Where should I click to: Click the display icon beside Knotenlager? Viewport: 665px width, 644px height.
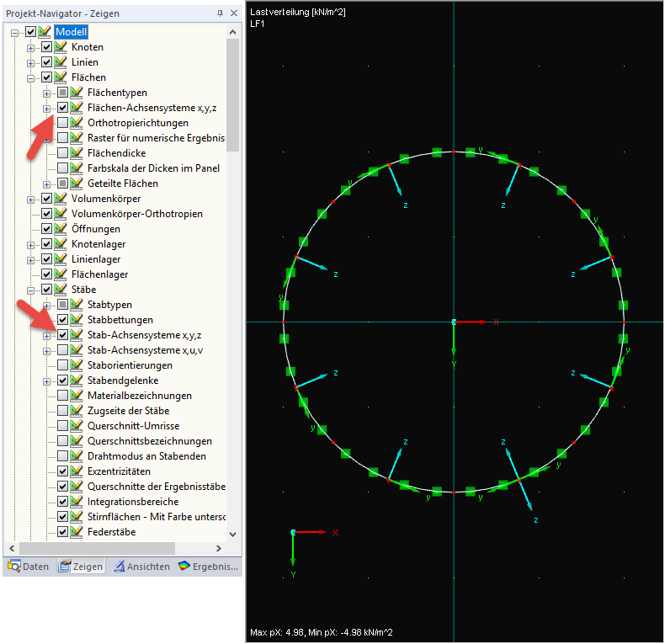(x=61, y=244)
